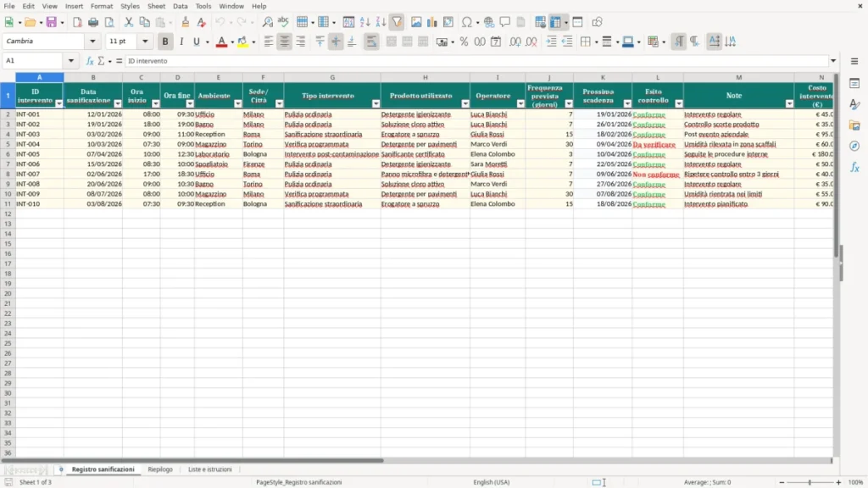This screenshot has width=868, height=488.
Task: Click English (USA) language in status bar
Action: tap(491, 482)
